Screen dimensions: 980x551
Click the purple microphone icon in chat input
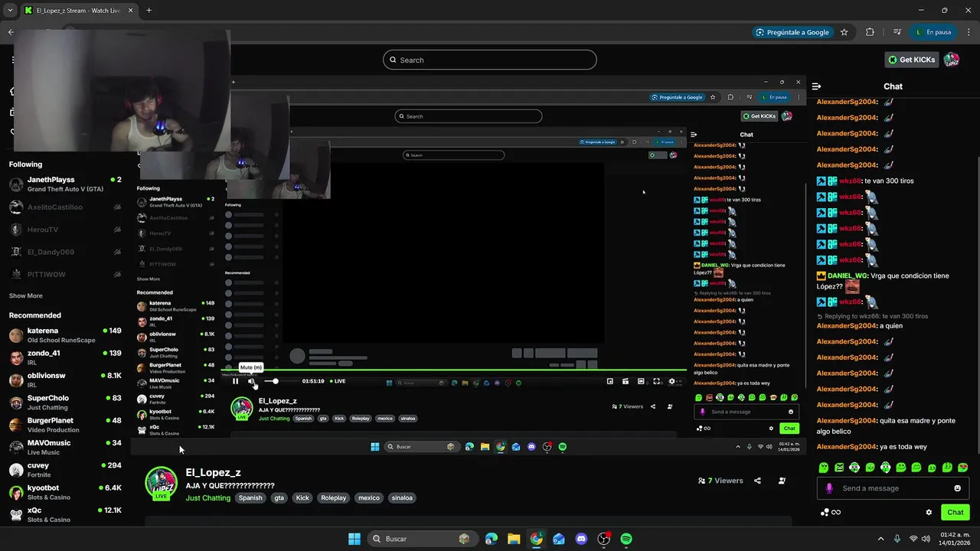(x=829, y=488)
